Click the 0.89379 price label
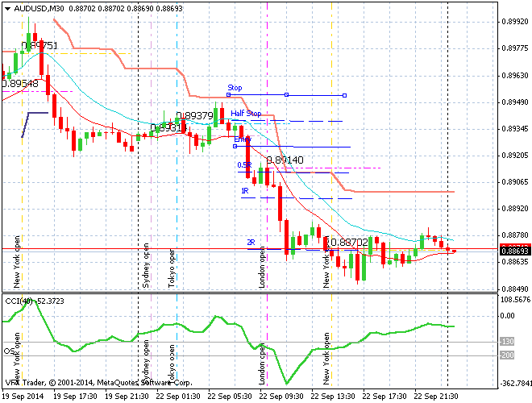The image size is (532, 403). point(194,116)
